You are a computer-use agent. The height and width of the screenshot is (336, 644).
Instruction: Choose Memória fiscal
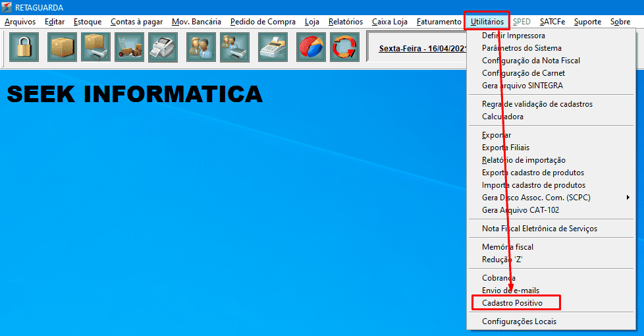(551, 247)
